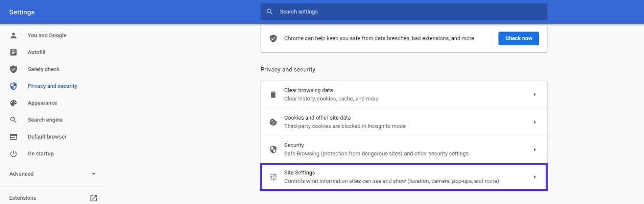
Task: Select Privacy and security in sidebar
Action: coord(52,86)
